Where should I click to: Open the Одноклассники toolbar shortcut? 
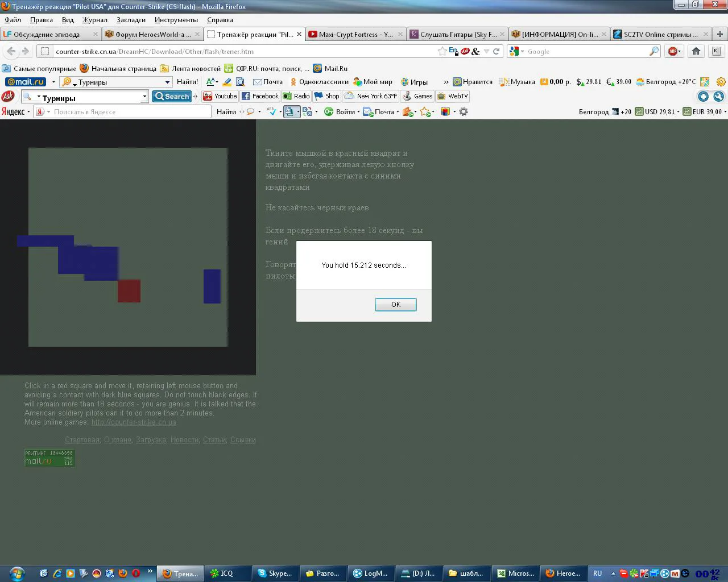(319, 82)
